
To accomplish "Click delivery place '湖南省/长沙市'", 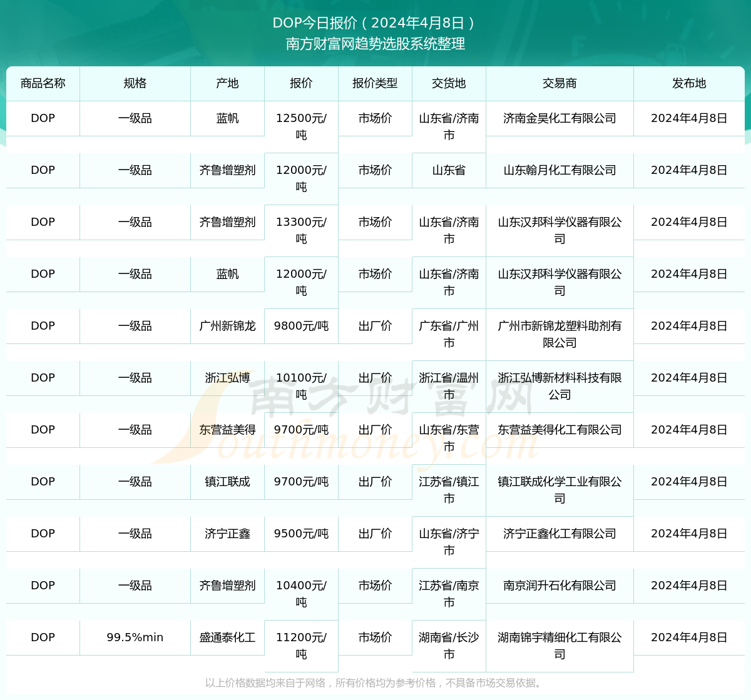I will point(449,646).
